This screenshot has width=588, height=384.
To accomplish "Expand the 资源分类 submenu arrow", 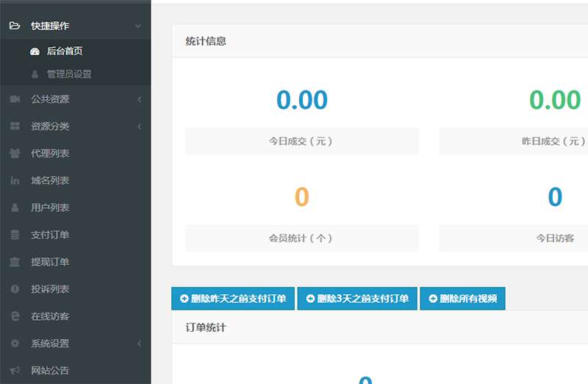I will [x=139, y=127].
